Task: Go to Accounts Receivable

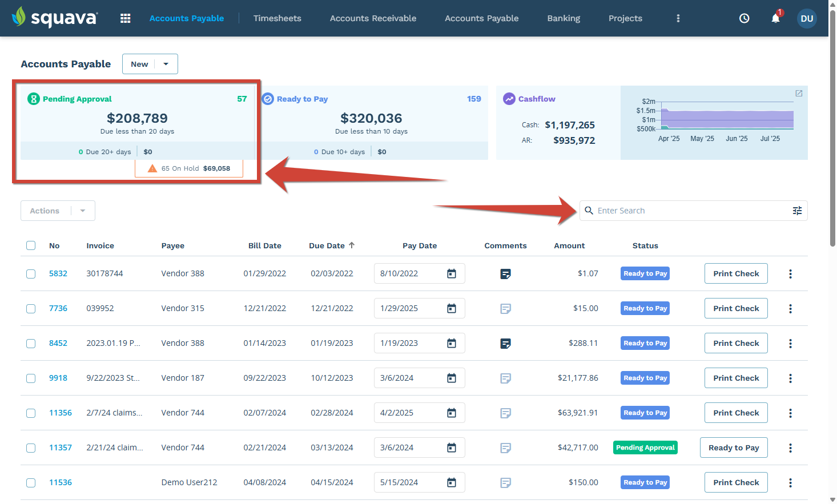Action: point(373,18)
